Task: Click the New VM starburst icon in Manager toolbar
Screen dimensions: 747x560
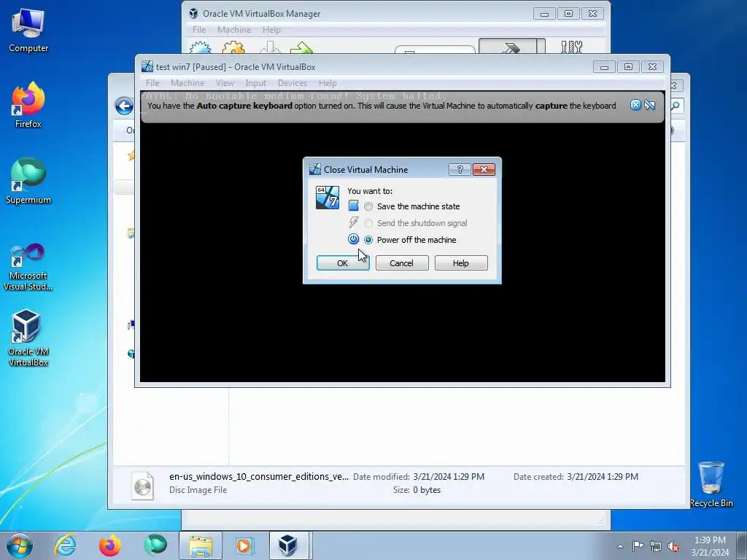Action: (x=200, y=47)
